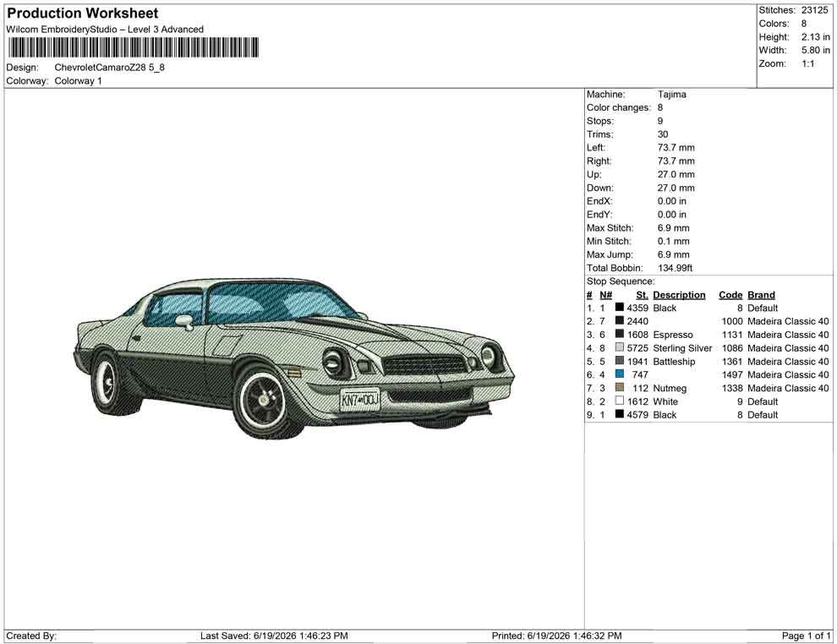837x644 pixels.
Task: Click the design name ChevroletCamaroZ28 5_8
Action: [109, 68]
